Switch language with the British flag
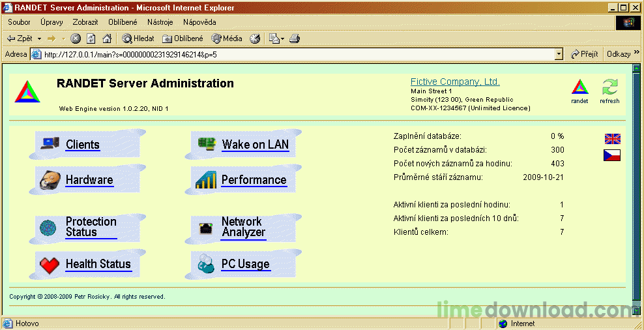This screenshot has height=330, width=644. tap(612, 139)
